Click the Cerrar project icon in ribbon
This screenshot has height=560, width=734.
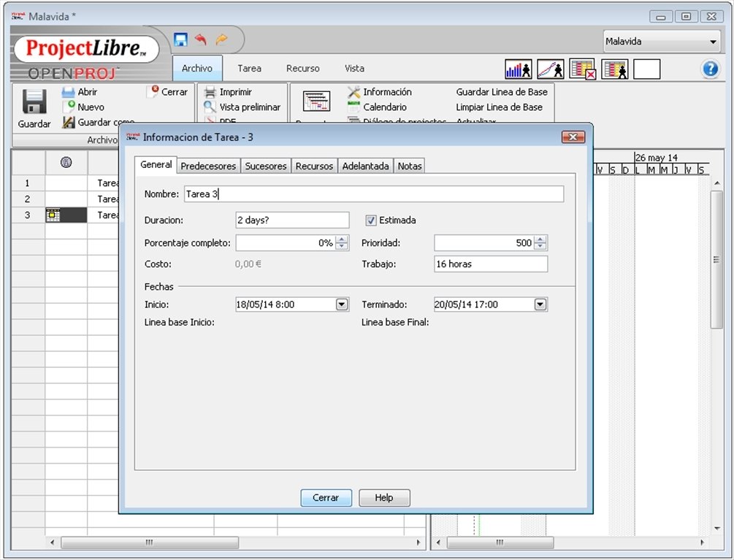pos(152,92)
